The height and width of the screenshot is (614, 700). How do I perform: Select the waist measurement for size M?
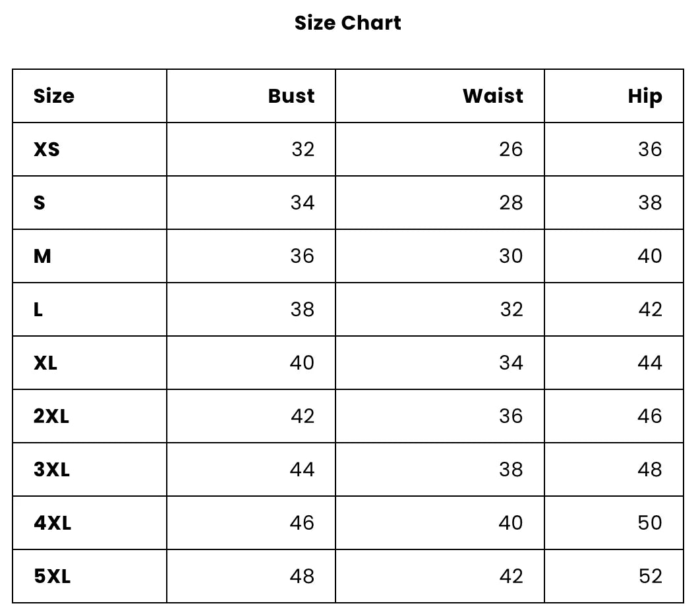[x=511, y=256]
